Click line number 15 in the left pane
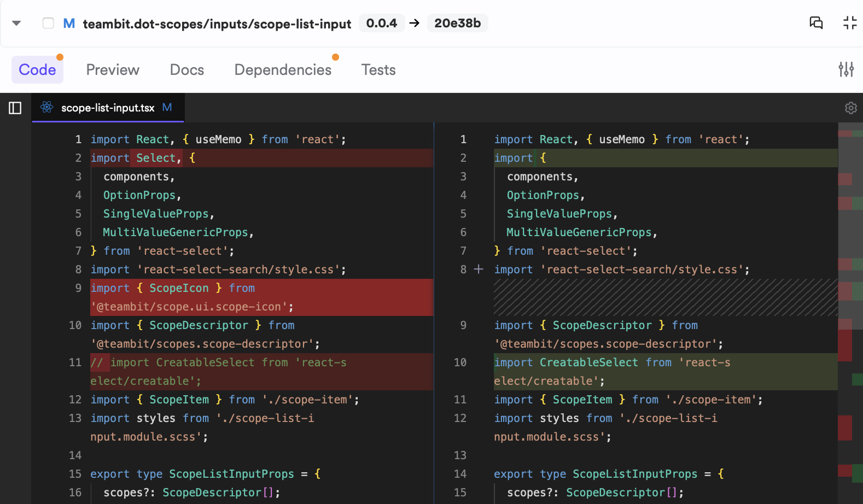Screen dimensions: 863x504 tap(75, 474)
